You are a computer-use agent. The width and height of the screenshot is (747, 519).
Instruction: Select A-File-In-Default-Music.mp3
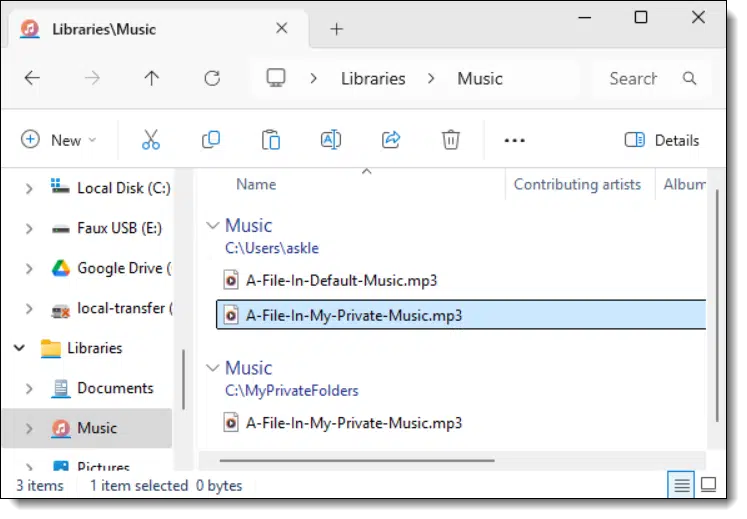click(x=341, y=280)
